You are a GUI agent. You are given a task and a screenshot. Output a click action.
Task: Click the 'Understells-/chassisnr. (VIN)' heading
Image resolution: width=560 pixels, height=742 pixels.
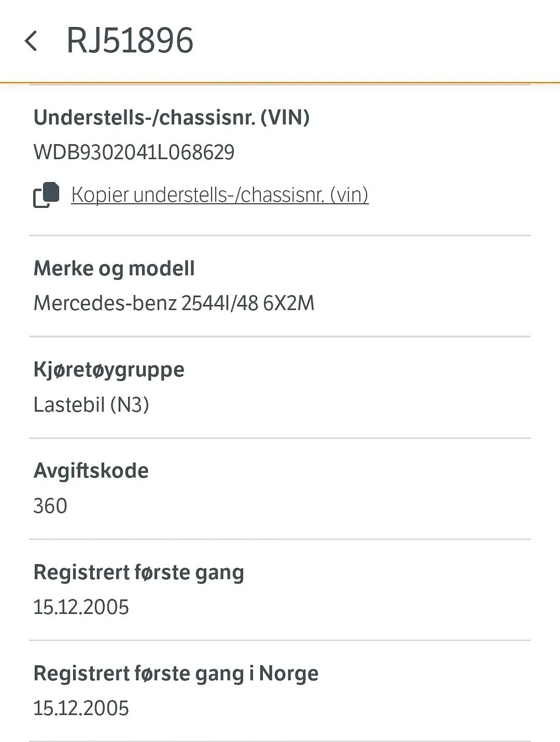pyautogui.click(x=171, y=118)
